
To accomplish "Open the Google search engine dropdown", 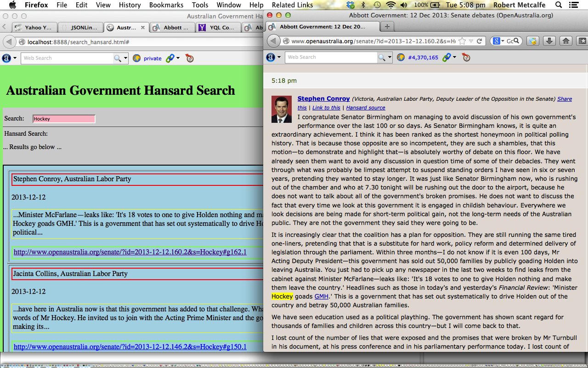I will (498, 41).
